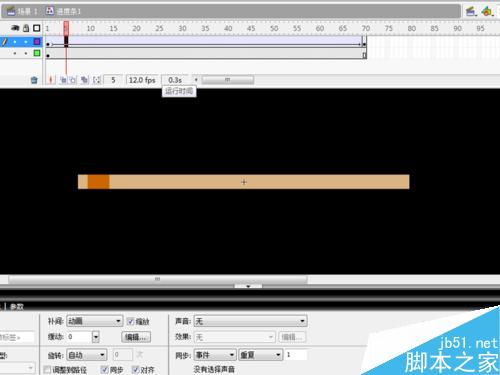Toggle the 对齐 snap checkbox
This screenshot has height=375, width=500.
point(135,369)
